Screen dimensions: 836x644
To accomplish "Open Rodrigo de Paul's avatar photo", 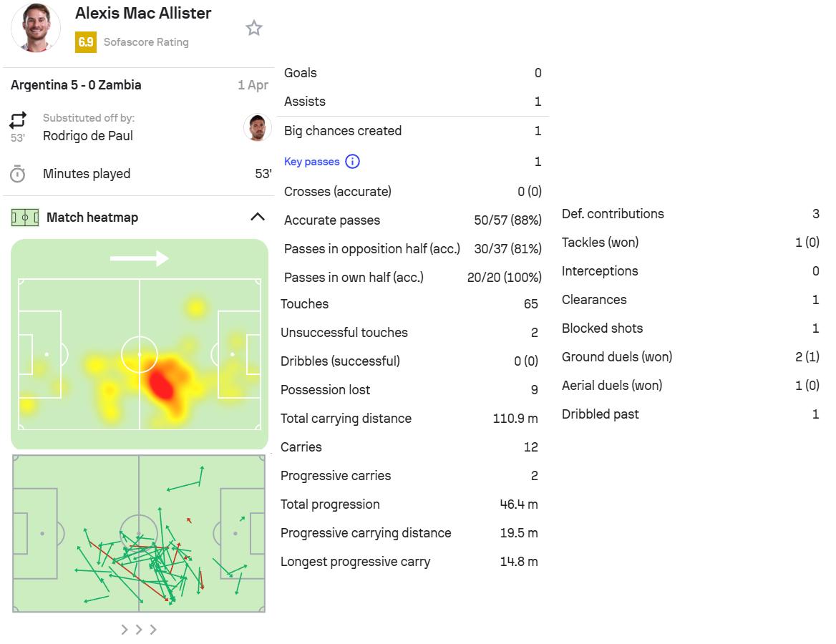I will 257,128.
